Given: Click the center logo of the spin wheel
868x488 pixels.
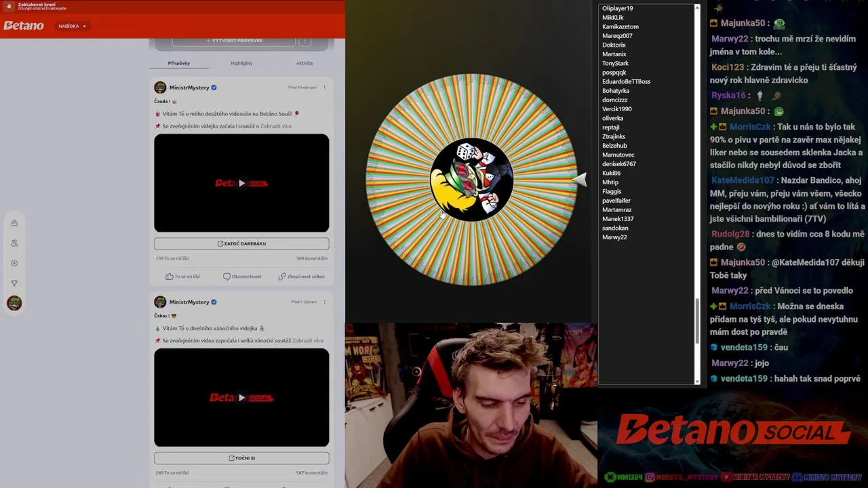Looking at the screenshot, I should pyautogui.click(x=471, y=180).
